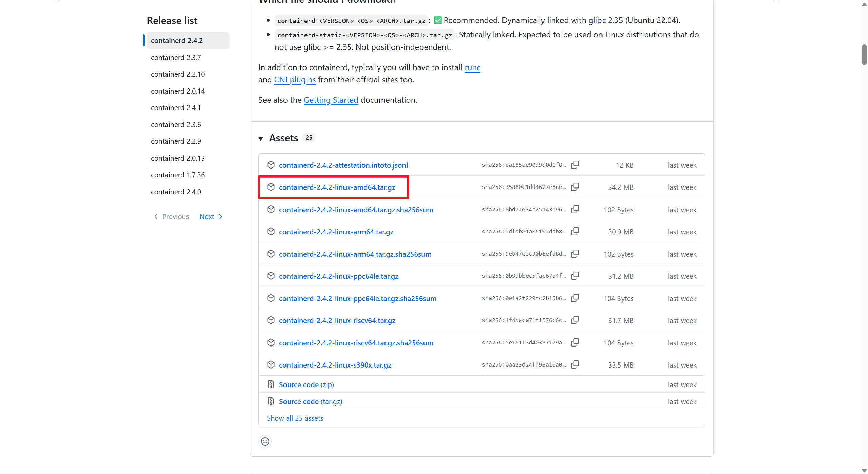Copy sha256 of linux-amd64.tar.gz asset

pyautogui.click(x=575, y=187)
